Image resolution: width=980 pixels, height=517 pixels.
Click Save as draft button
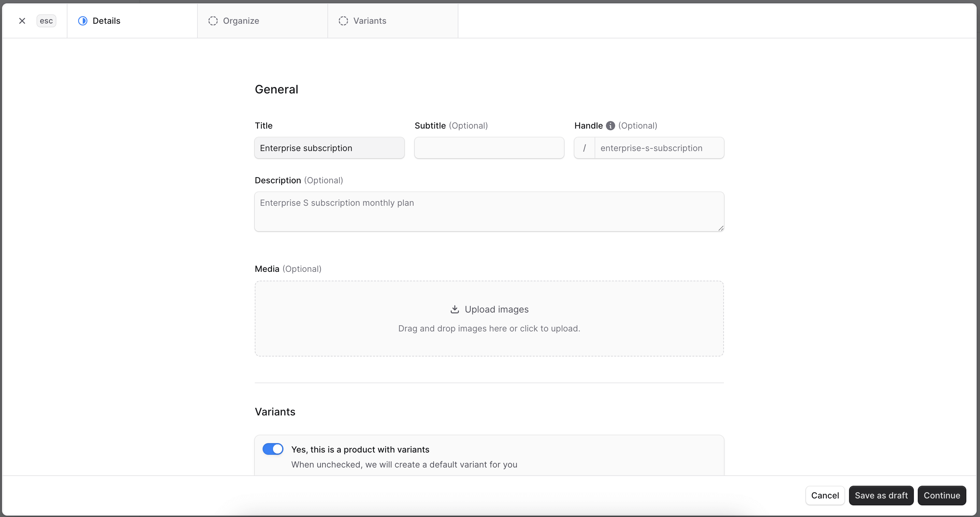[x=881, y=495]
